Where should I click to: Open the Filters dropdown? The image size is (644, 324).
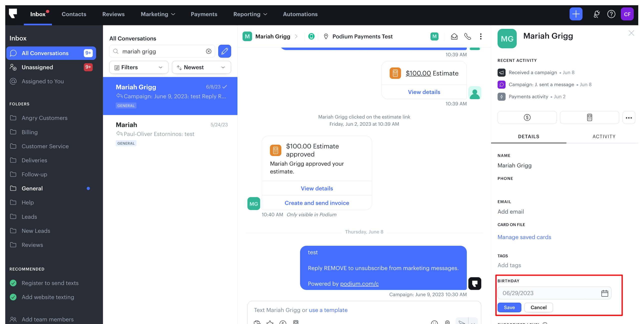138,67
